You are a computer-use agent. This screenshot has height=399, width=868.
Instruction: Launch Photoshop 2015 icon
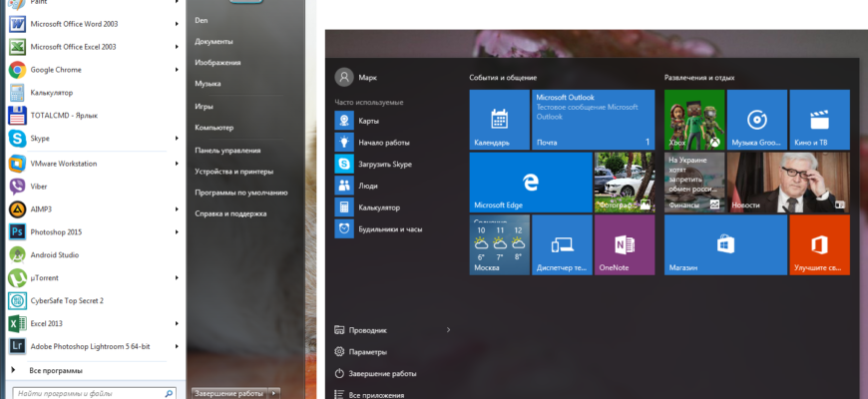point(17,231)
